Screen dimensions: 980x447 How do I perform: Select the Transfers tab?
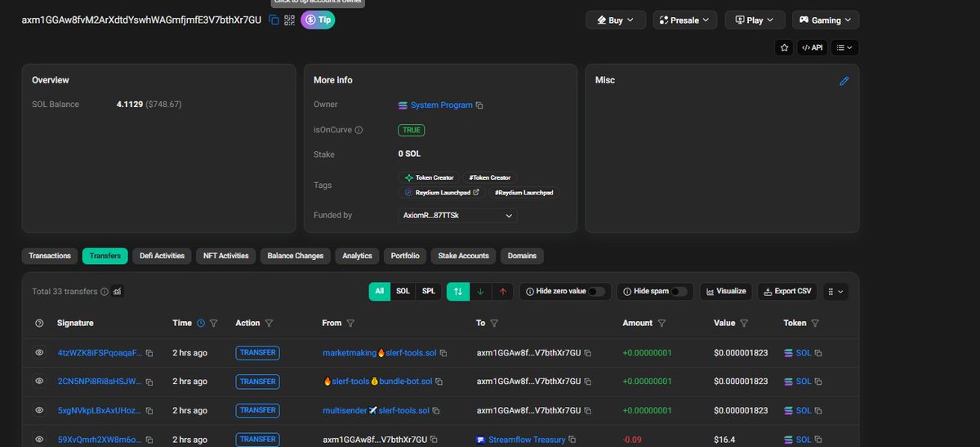[x=105, y=256]
